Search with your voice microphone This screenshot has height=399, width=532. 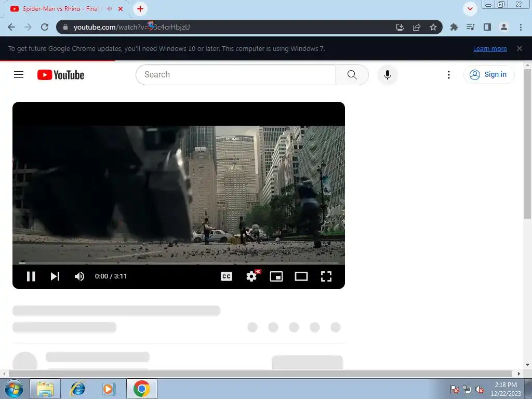pyautogui.click(x=387, y=75)
